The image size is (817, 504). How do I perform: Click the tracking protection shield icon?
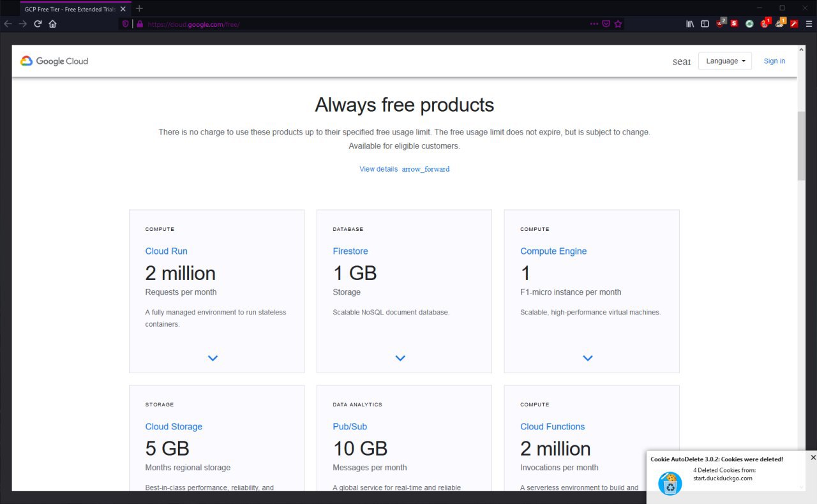click(x=126, y=24)
